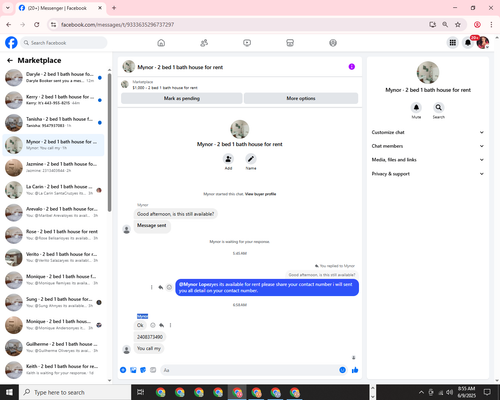Open La Carin conversation in chat list
Image resolution: width=500 pixels, height=400 pixels.
point(53,190)
